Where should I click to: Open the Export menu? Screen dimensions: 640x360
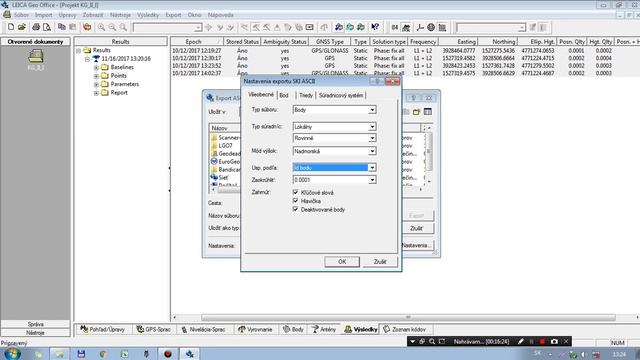(x=173, y=15)
